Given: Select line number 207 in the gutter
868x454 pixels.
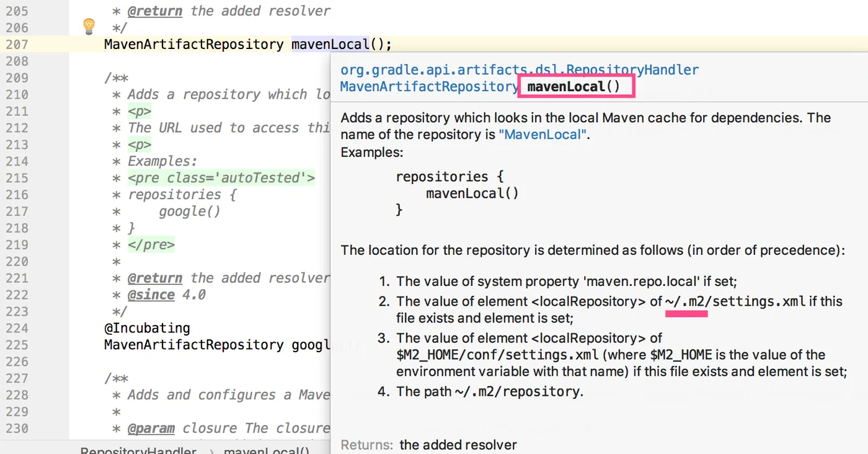Looking at the screenshot, I should click(16, 45).
